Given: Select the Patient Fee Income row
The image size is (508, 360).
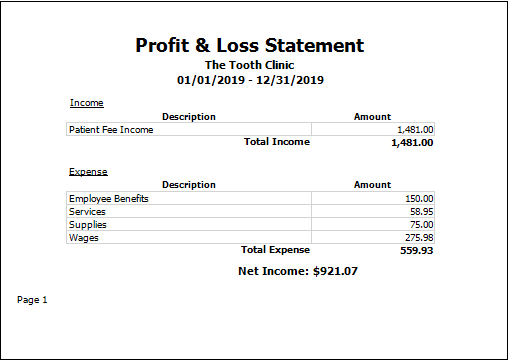Looking at the screenshot, I should (x=251, y=129).
